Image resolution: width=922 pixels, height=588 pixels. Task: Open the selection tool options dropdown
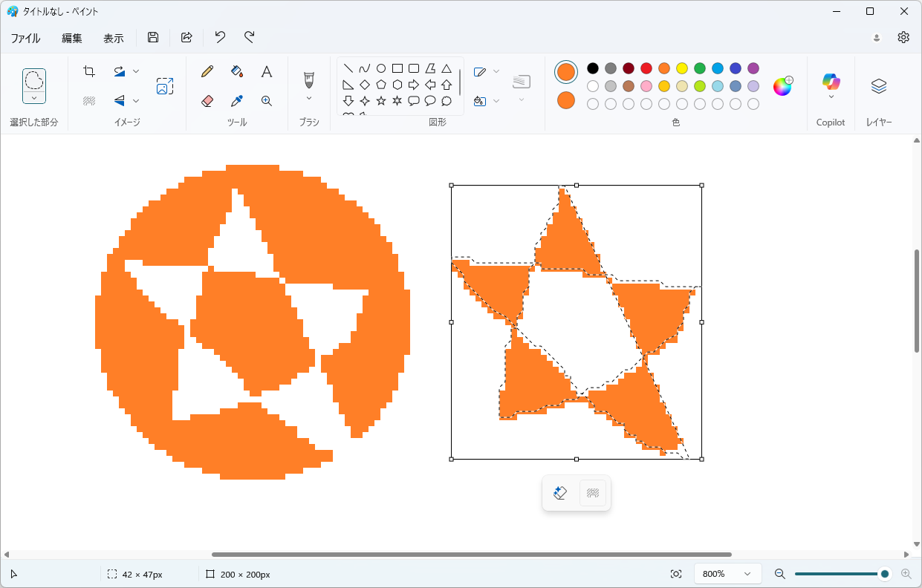point(34,97)
